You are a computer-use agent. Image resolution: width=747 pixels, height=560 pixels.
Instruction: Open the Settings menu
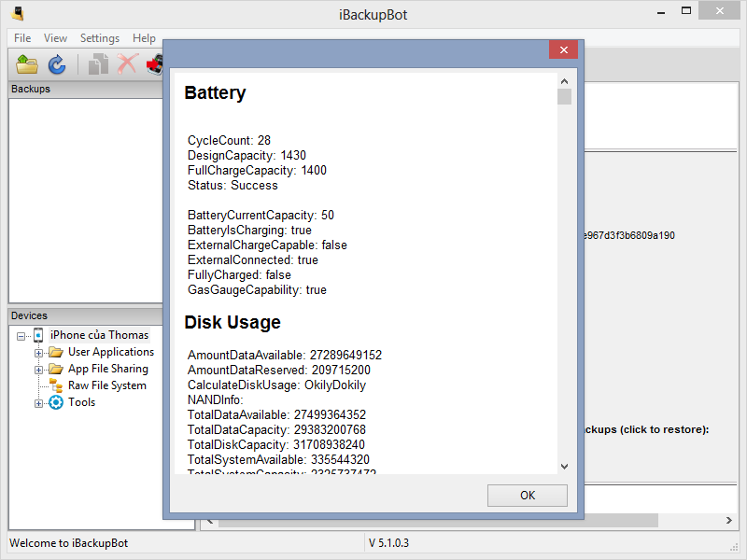99,38
